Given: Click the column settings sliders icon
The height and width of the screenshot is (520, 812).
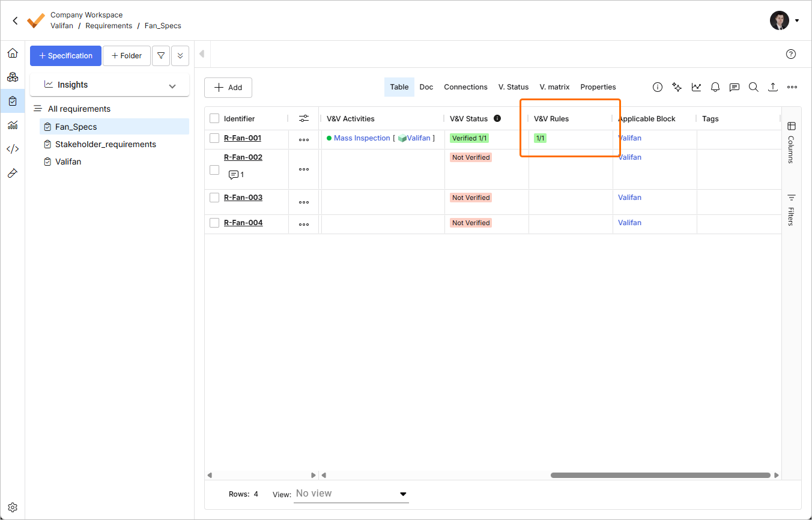Looking at the screenshot, I should point(304,119).
